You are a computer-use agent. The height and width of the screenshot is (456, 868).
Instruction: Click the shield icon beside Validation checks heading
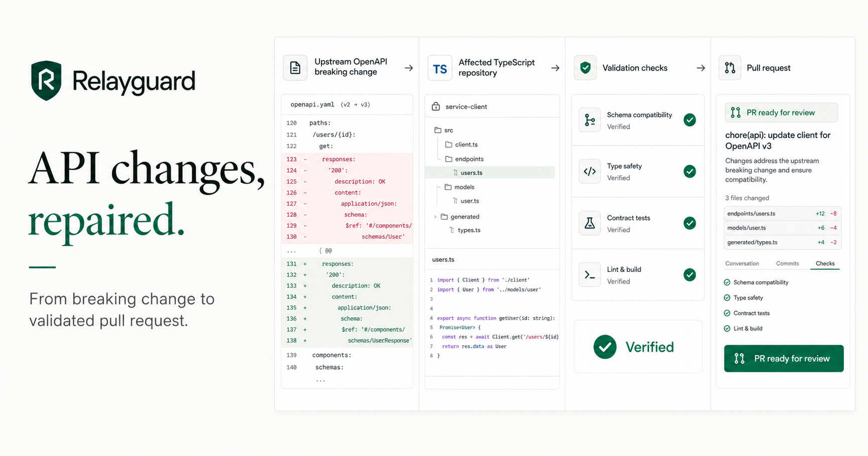585,68
